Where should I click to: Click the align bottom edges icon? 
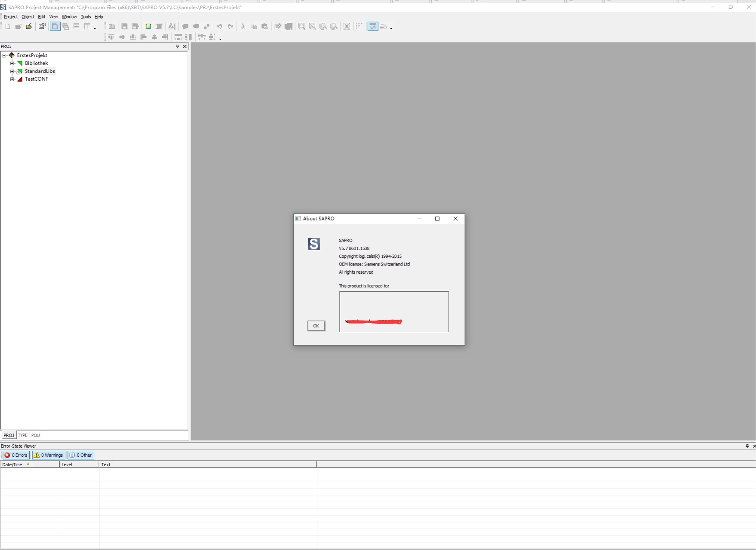point(133,37)
